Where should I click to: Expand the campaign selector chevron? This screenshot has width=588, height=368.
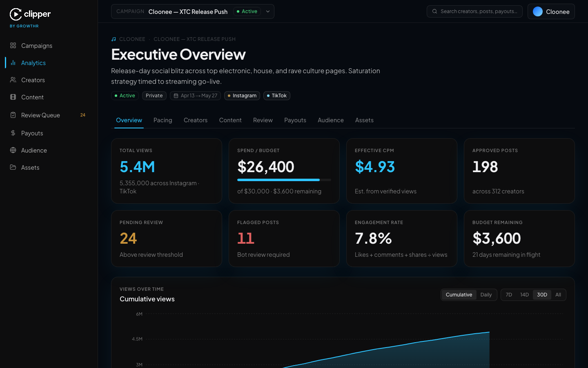268,11
